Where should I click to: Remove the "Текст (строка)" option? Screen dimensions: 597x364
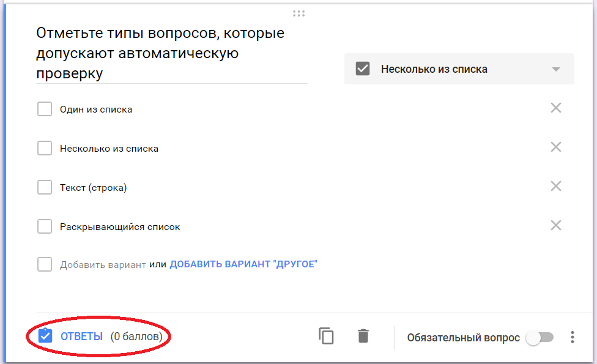tap(555, 186)
